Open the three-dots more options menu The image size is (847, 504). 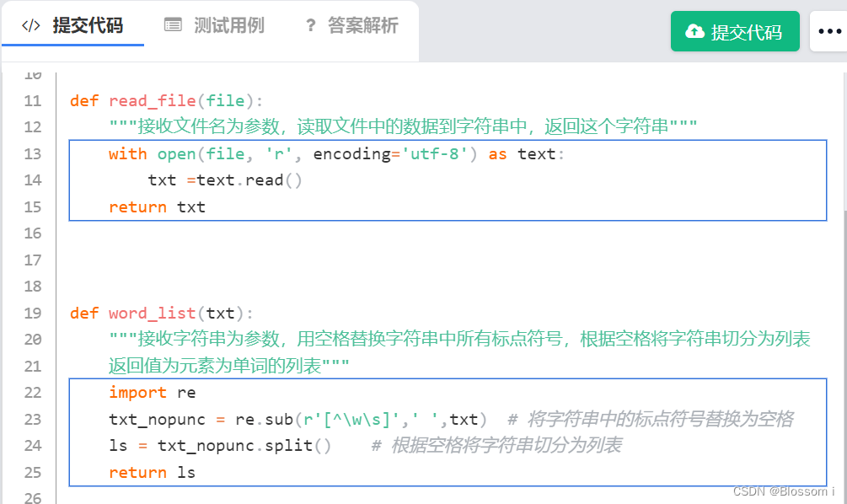coord(828,32)
